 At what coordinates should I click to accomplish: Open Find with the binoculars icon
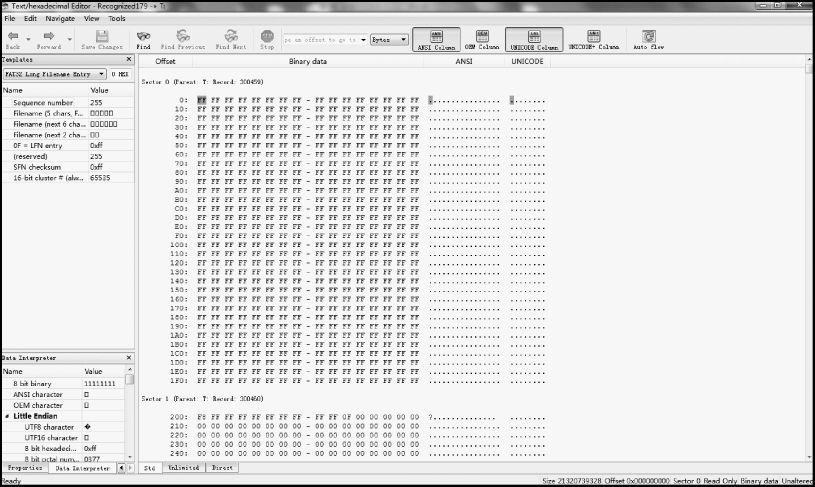(143, 36)
